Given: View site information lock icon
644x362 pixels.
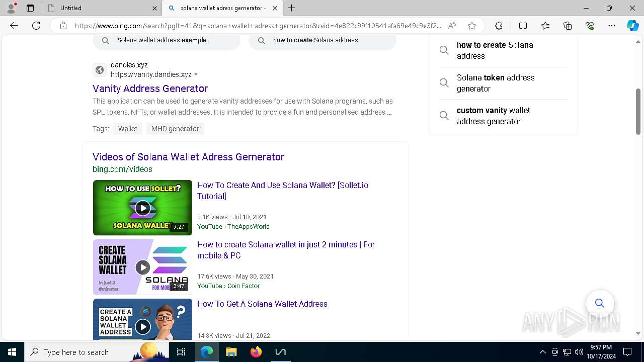Looking at the screenshot, I should pos(63,26).
